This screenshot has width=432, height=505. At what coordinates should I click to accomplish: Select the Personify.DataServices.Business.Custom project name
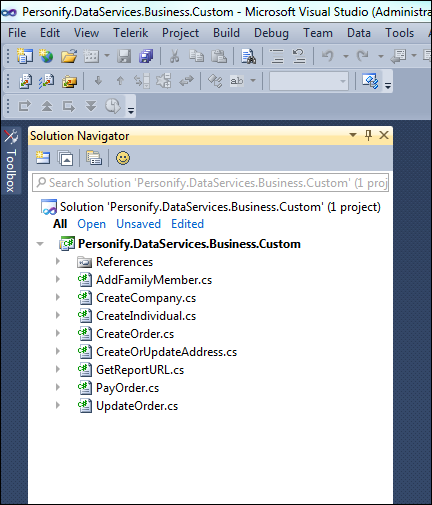pyautogui.click(x=189, y=244)
